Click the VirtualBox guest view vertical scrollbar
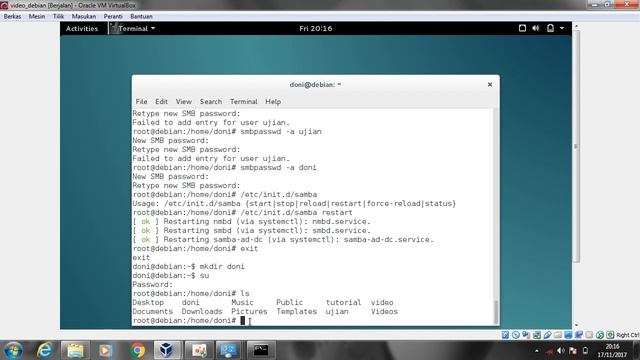Image resolution: width=640 pixels, height=360 pixels. point(576,146)
